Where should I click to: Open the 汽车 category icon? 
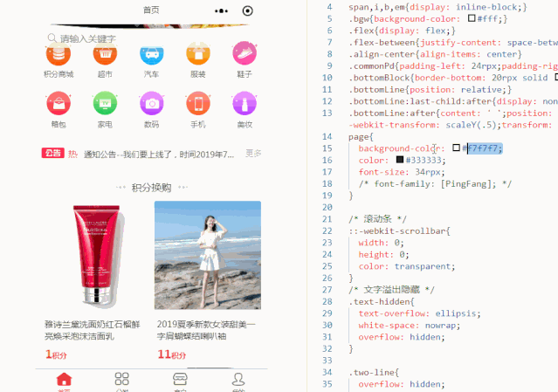point(152,54)
